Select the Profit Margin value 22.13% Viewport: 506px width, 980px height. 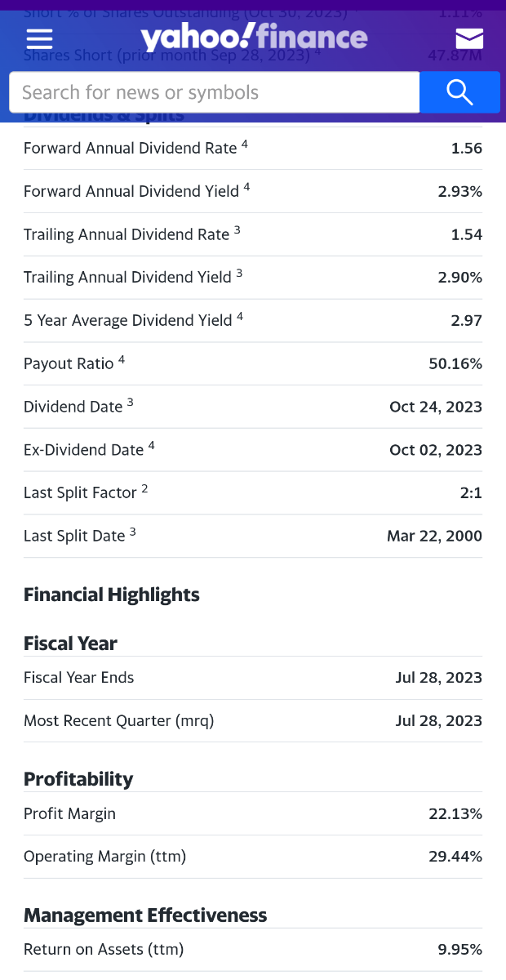(455, 814)
